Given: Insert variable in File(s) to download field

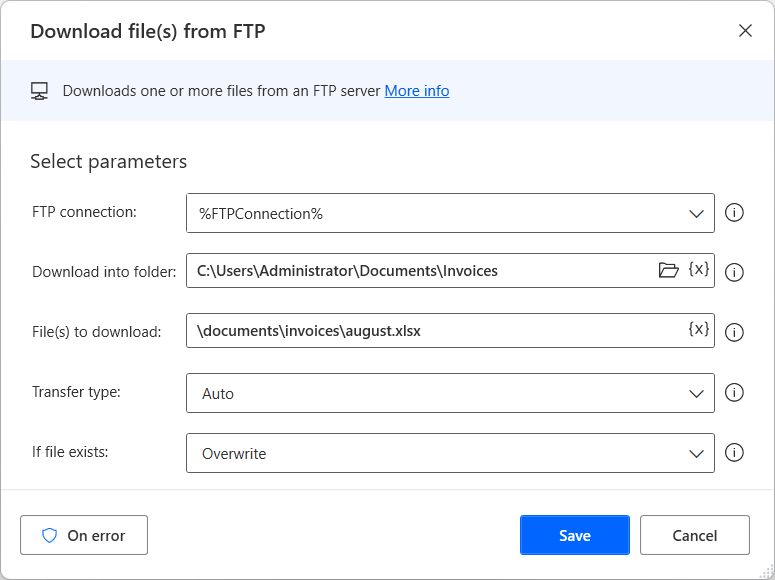Looking at the screenshot, I should [x=699, y=330].
